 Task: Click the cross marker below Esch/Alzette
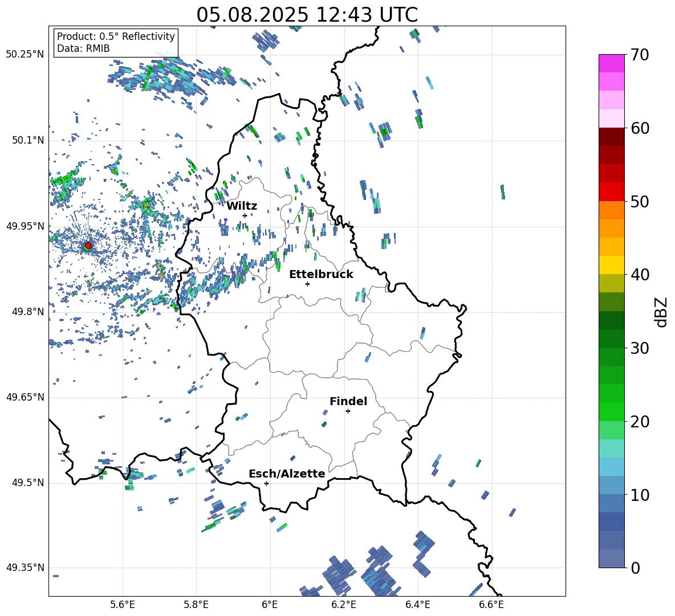coord(266,483)
